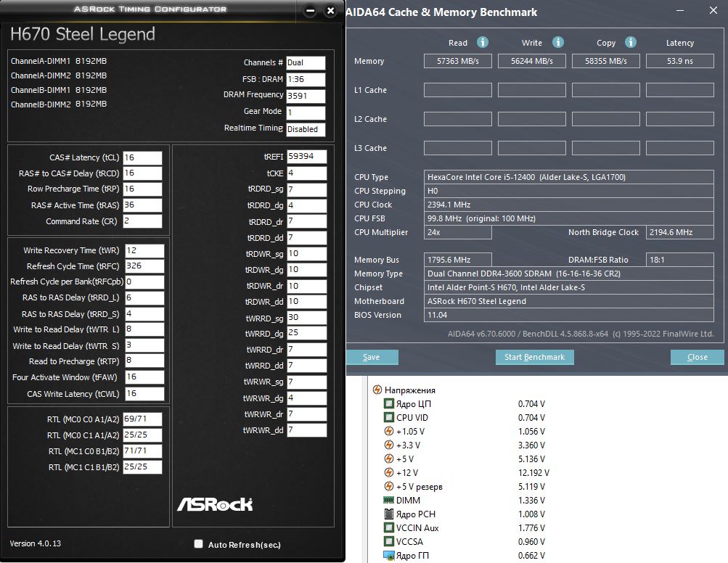Screen dimensions: 728x563
Task: Click the Memory Bus 1795.6 MHz field
Action: click(458, 260)
